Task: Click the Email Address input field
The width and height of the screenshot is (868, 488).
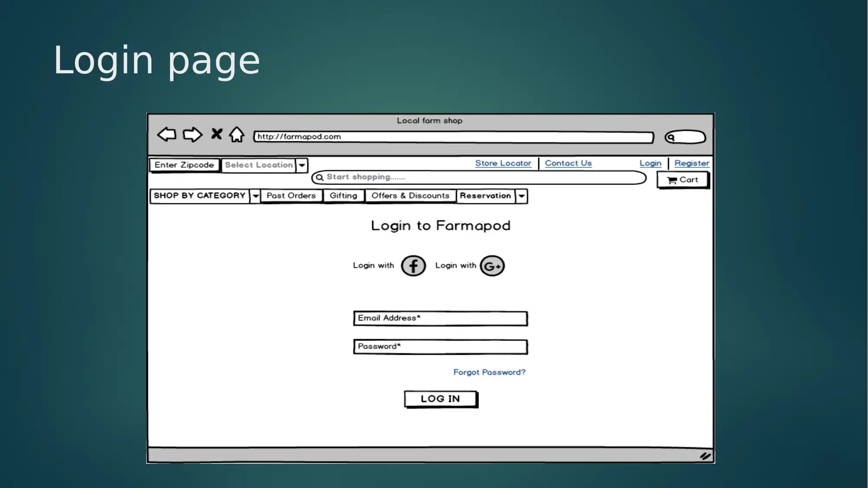Action: [440, 318]
